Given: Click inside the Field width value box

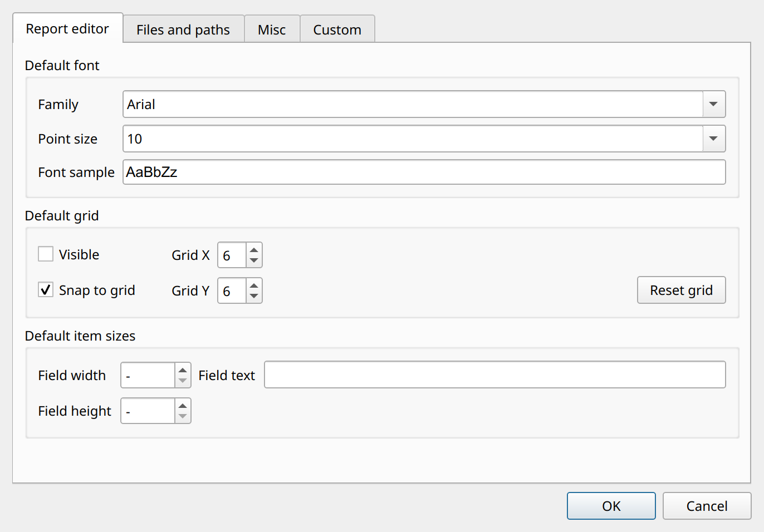Looking at the screenshot, I should coord(148,375).
